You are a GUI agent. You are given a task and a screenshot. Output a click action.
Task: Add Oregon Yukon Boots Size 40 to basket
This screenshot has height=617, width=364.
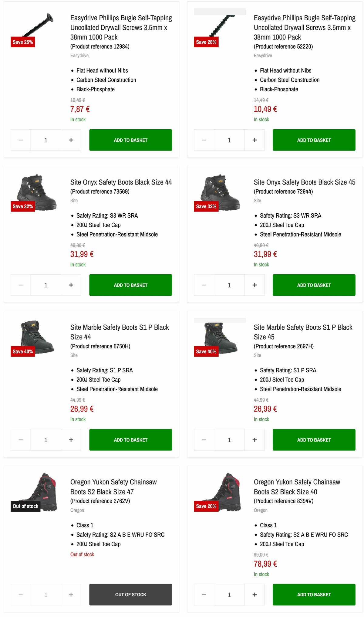(314, 595)
